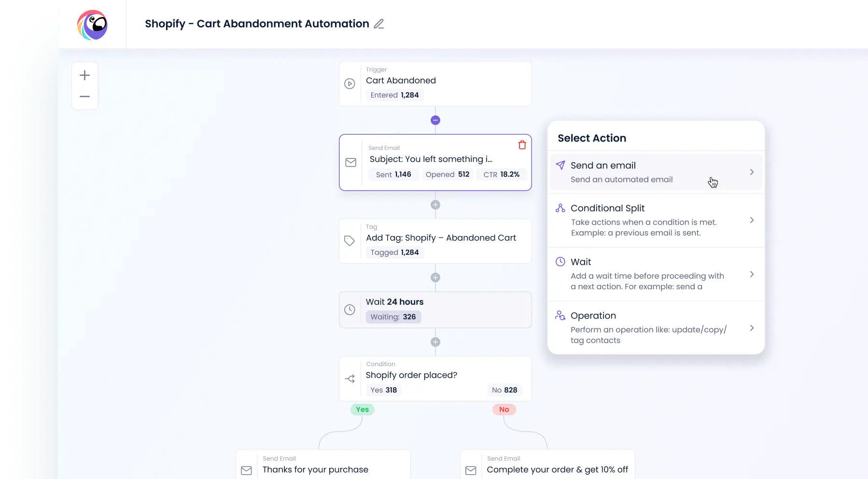Click the green Yes branch label
Image resolution: width=868 pixels, height=479 pixels.
(362, 409)
